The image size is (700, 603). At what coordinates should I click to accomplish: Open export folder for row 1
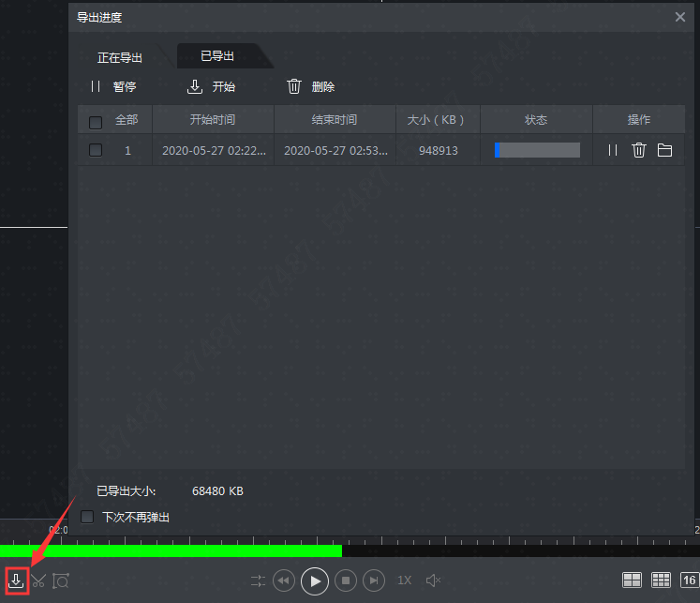[x=664, y=150]
